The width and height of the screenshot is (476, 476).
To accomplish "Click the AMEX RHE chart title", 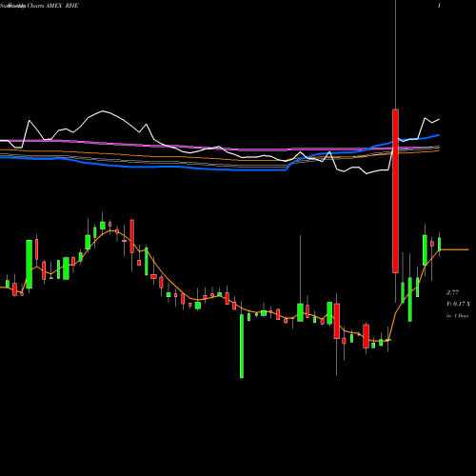I will click(x=39, y=6).
